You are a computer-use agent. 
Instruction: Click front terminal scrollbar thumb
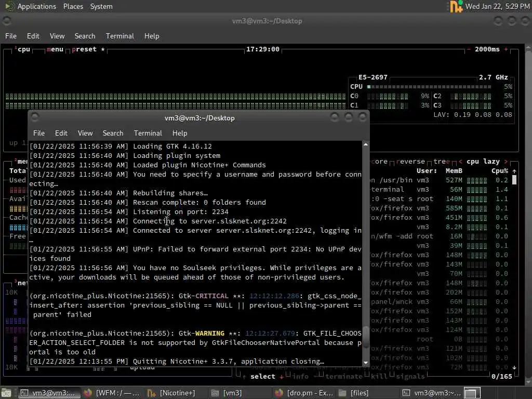[366, 337]
